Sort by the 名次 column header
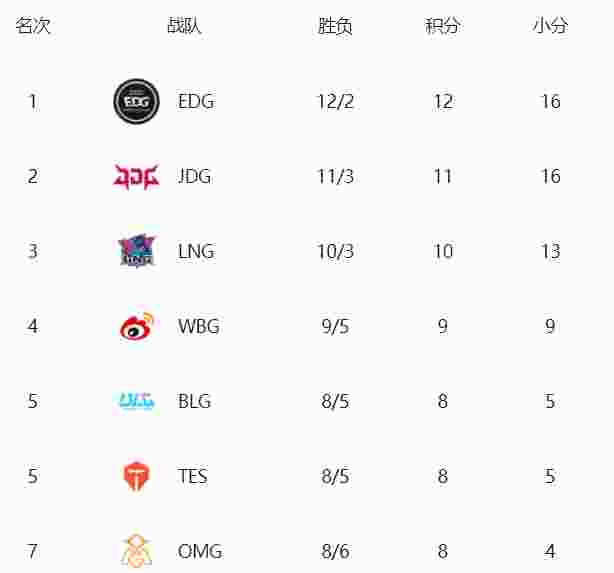 33,26
